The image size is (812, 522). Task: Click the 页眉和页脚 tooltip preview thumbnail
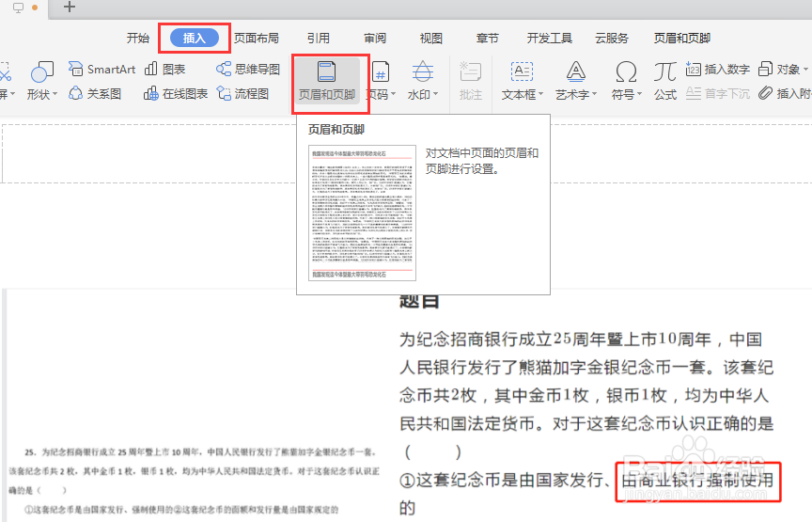362,213
